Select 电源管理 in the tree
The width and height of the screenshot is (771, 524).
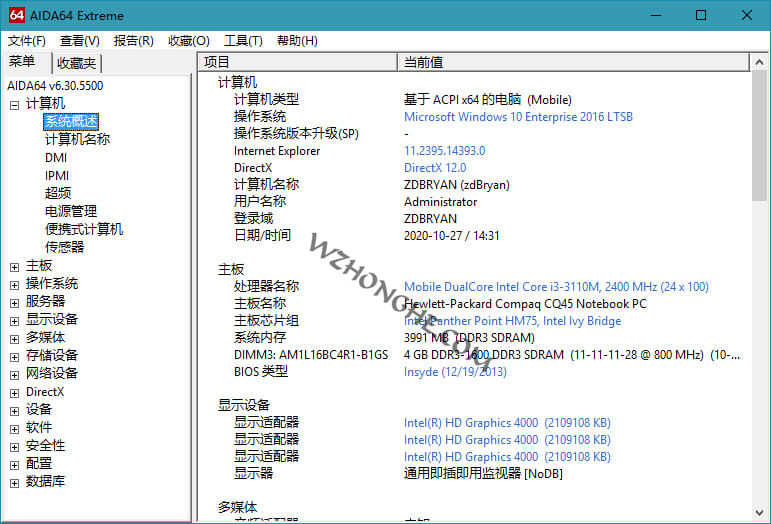(70, 211)
